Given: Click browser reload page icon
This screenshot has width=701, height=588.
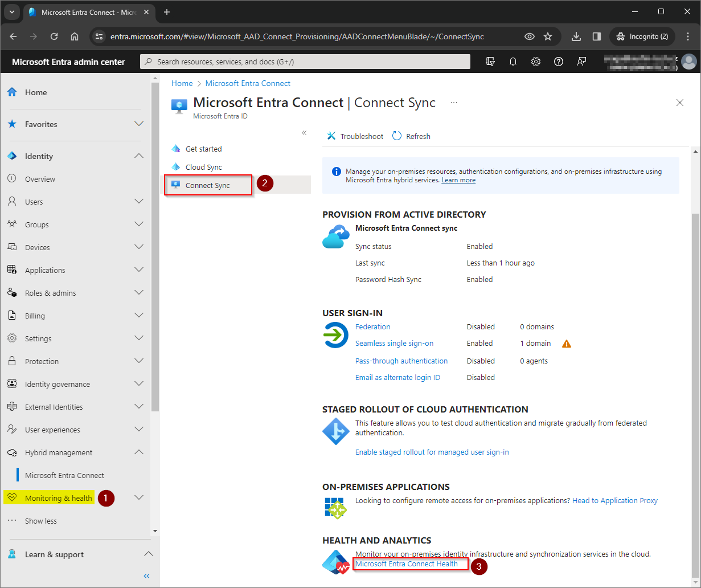Looking at the screenshot, I should pos(54,36).
